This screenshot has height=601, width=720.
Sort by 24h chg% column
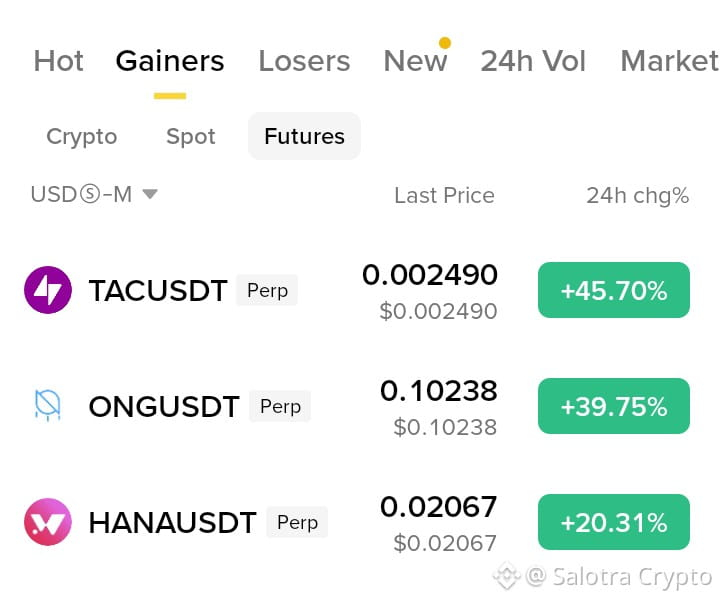click(x=638, y=196)
